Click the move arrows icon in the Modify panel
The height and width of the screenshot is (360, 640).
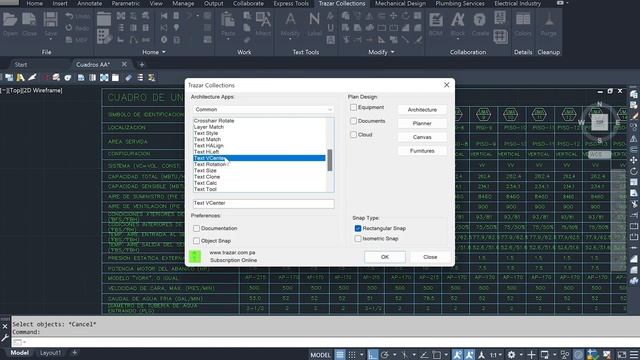tap(393, 16)
